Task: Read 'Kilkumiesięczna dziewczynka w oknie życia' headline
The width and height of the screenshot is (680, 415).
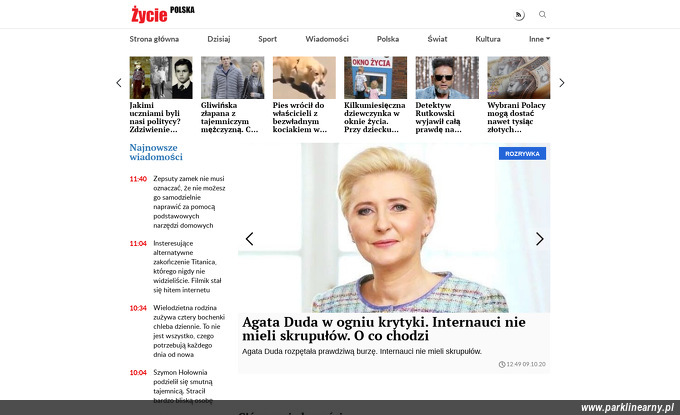Action: pos(375,117)
